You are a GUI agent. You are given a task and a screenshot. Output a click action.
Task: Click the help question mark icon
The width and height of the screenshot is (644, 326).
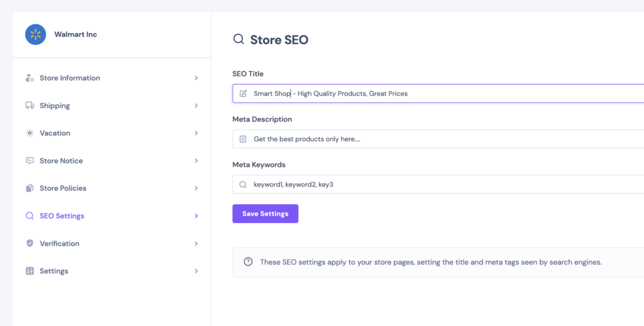248,262
